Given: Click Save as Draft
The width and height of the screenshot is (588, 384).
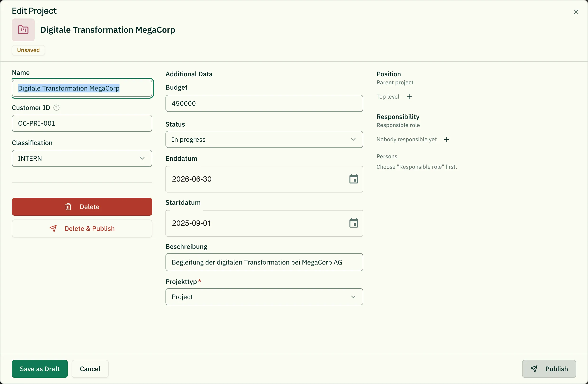Looking at the screenshot, I should pyautogui.click(x=40, y=369).
